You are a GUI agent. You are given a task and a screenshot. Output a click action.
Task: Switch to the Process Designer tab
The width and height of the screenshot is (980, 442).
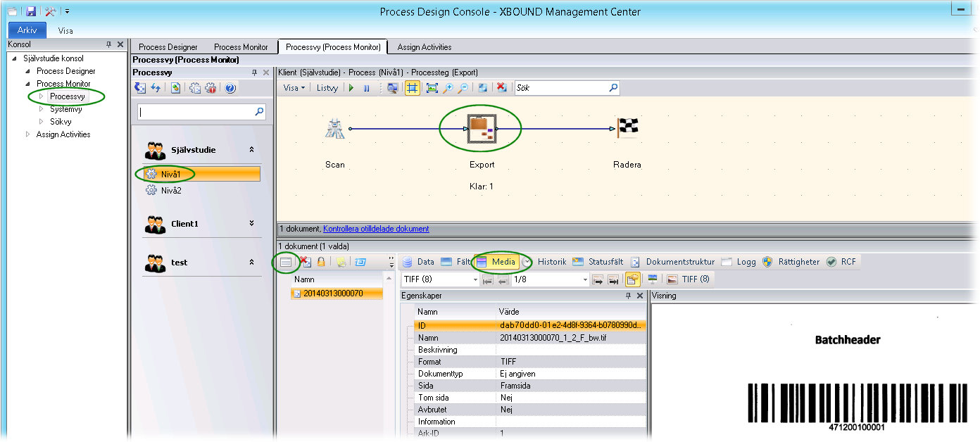(168, 47)
